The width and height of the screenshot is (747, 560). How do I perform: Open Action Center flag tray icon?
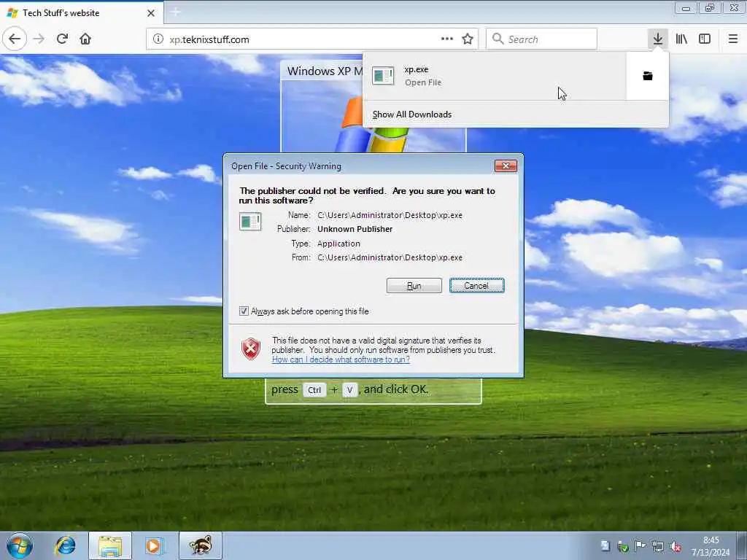[640, 545]
